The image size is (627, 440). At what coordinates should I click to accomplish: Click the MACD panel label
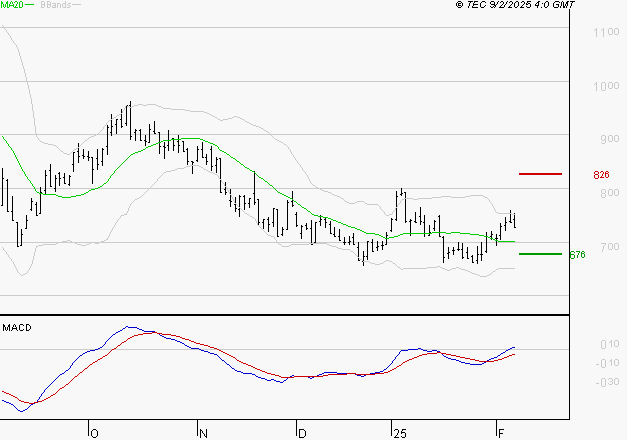pos(17,328)
